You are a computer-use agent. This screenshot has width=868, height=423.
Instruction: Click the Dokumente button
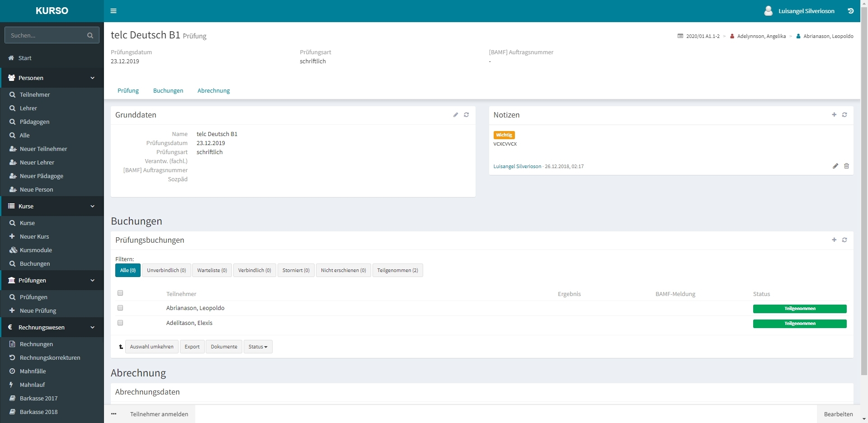(x=224, y=347)
